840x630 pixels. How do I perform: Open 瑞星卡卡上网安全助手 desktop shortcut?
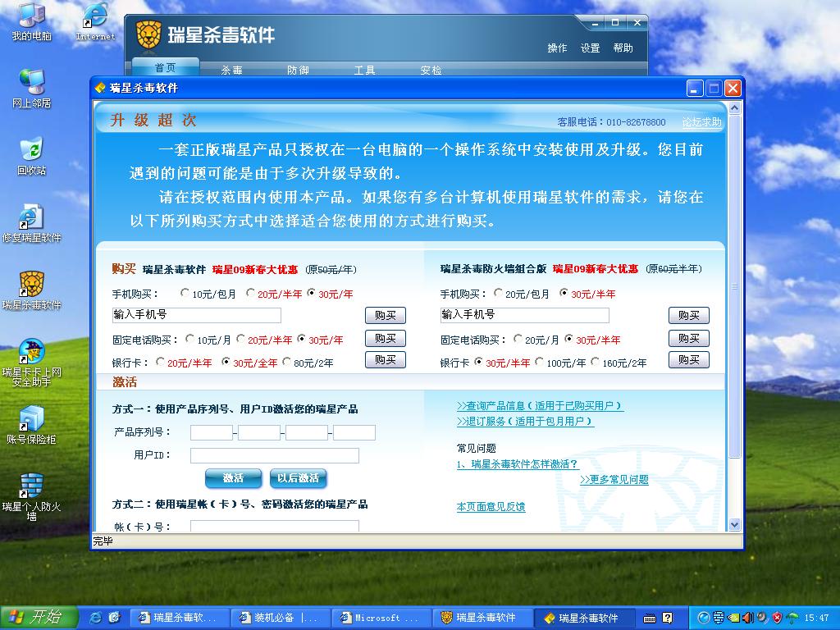click(x=32, y=363)
